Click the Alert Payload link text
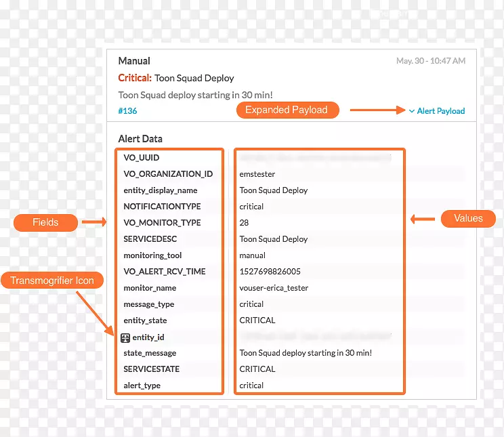The image size is (504, 437). tap(440, 111)
